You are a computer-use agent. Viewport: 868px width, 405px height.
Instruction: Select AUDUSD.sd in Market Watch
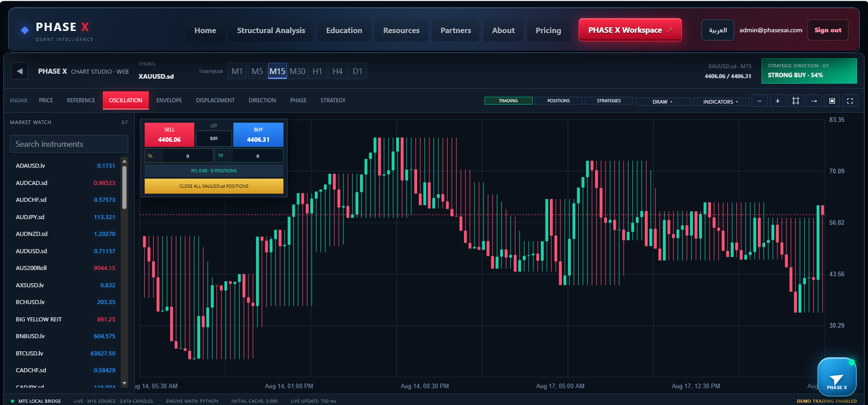pyautogui.click(x=66, y=251)
